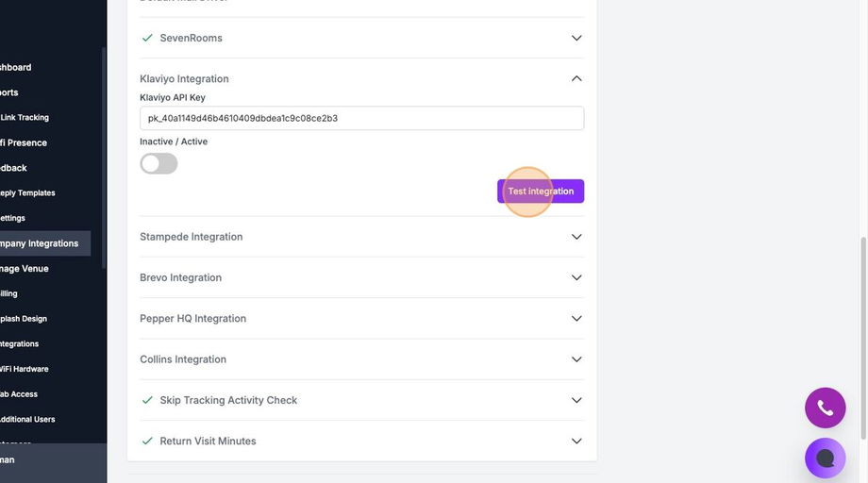Image resolution: width=868 pixels, height=483 pixels.
Task: Expand the SevenRooms section chevron
Action: click(576, 38)
